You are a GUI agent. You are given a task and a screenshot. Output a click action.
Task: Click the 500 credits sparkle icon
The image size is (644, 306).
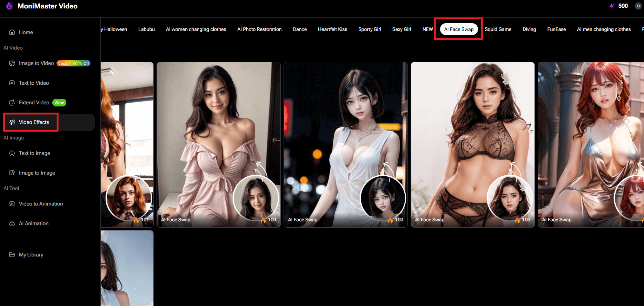(x=612, y=6)
